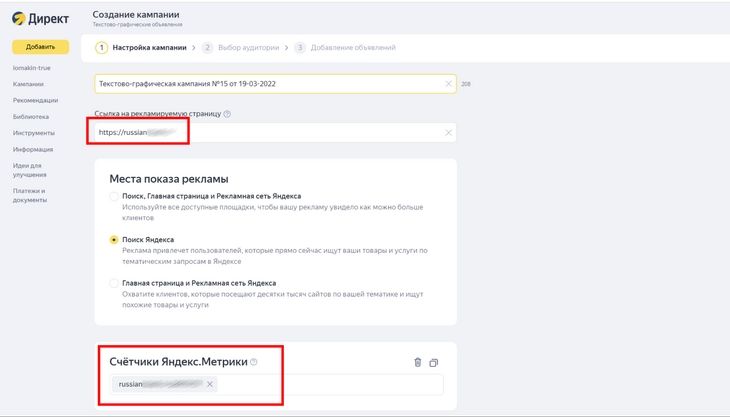This screenshot has height=417, width=730.
Task: Select the Поиск Яндекса radio option
Action: click(114, 240)
